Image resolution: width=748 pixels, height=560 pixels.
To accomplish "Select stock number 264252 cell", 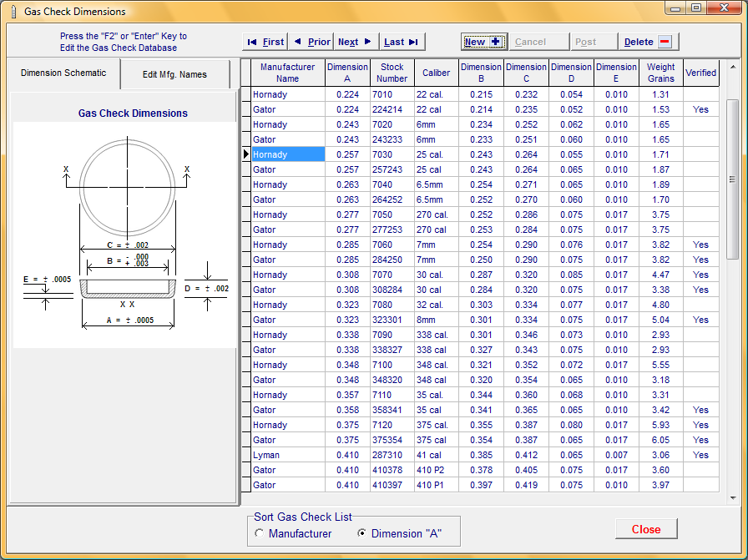I will (392, 199).
